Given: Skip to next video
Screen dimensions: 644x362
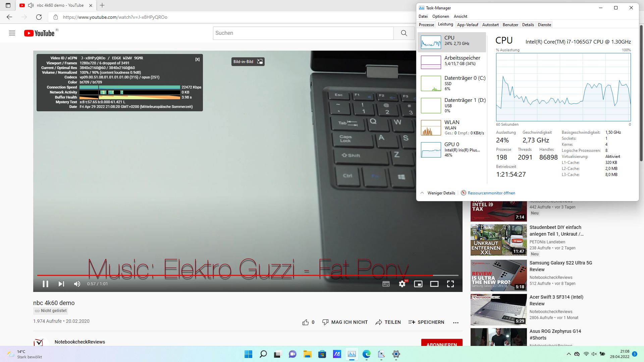Looking at the screenshot, I should tap(61, 284).
